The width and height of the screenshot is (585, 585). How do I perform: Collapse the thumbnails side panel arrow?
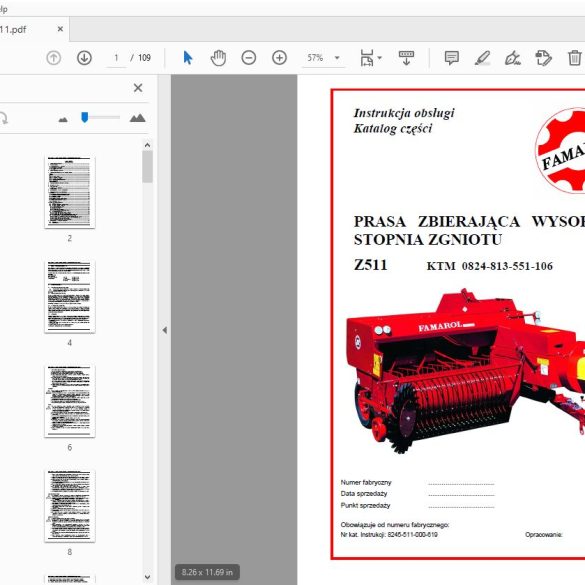(165, 330)
